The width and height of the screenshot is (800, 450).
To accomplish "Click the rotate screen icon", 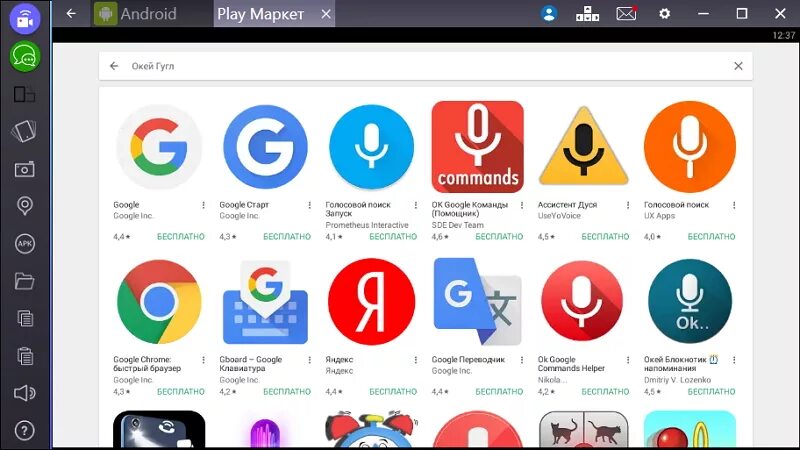I will click(24, 131).
